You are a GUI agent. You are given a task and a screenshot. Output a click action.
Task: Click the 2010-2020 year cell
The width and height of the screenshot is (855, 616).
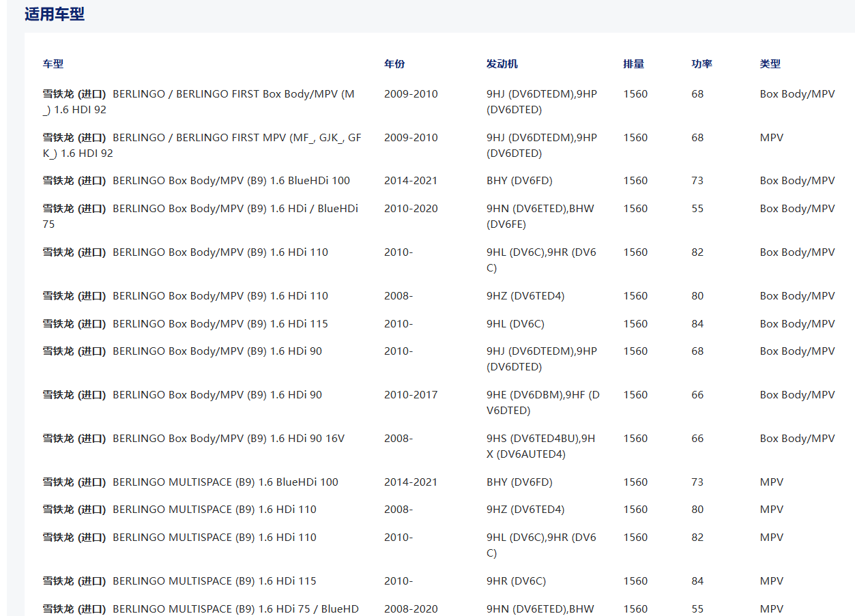[x=411, y=209]
